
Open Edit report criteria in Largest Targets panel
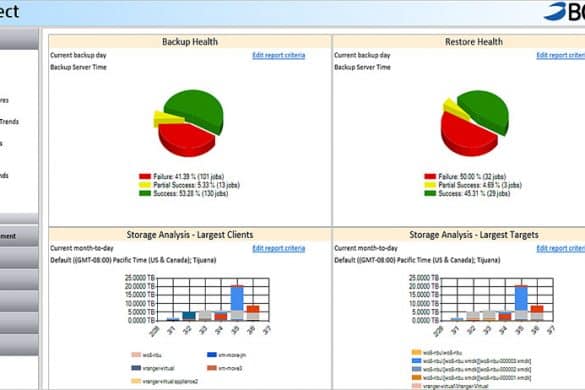tap(561, 248)
